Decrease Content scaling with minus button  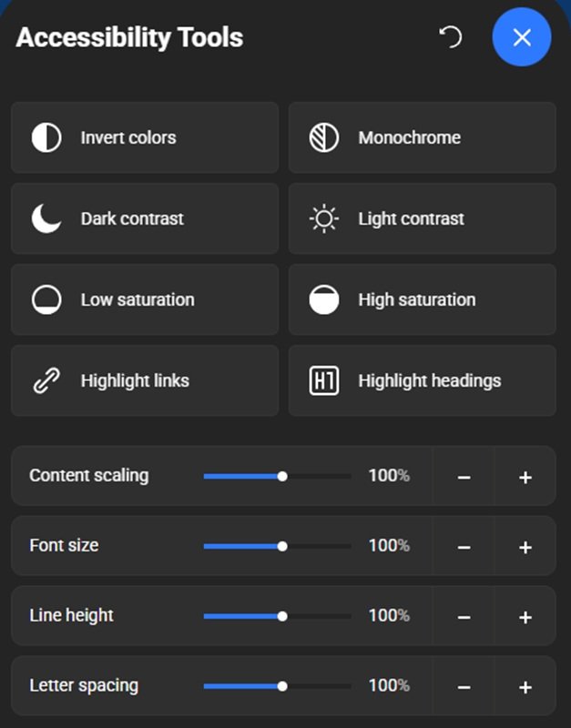pos(464,477)
